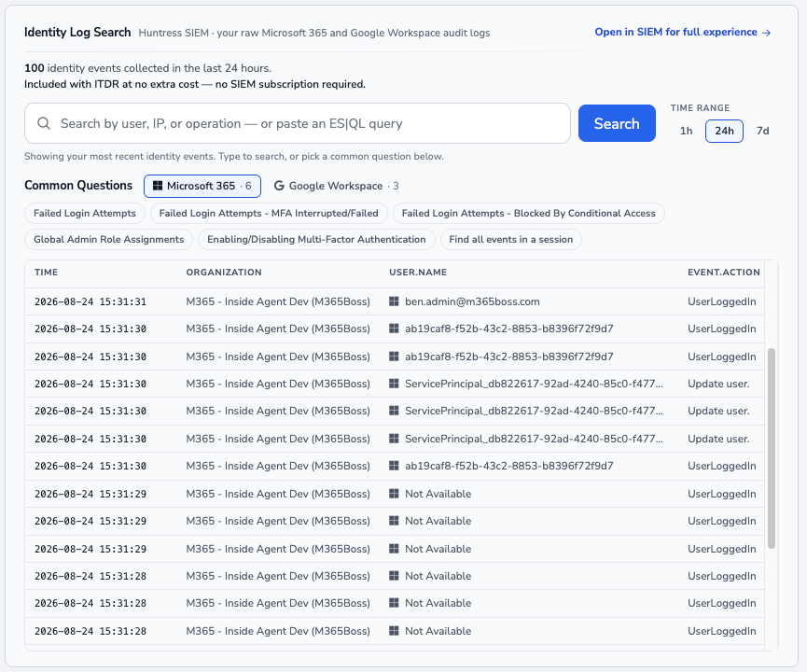Click the EVENT.ACTION column header

[x=724, y=273]
